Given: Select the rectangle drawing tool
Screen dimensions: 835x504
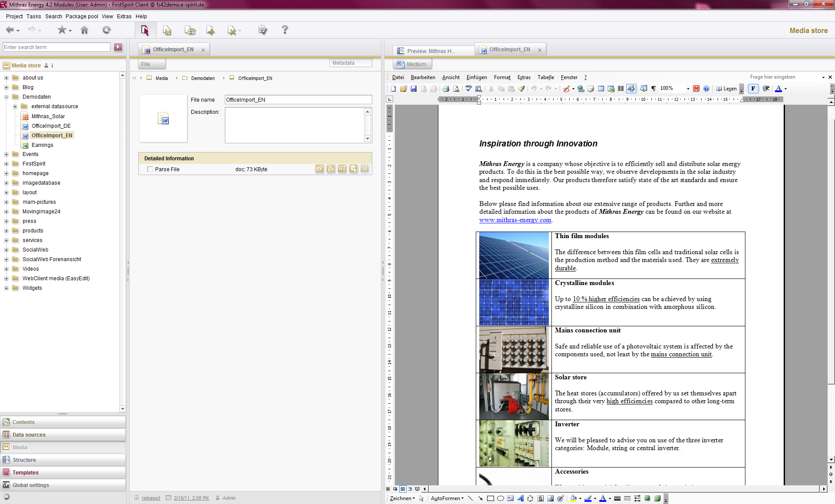Looking at the screenshot, I should tap(491, 498).
